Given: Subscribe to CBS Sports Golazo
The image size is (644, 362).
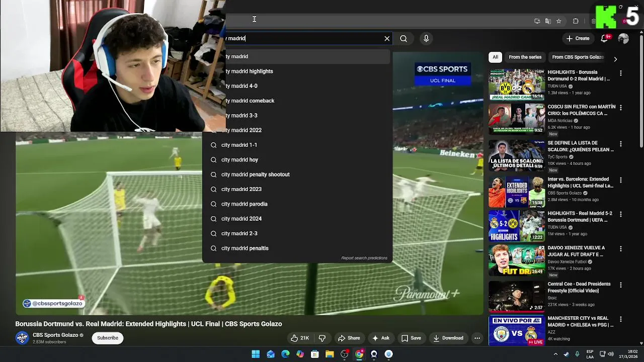Looking at the screenshot, I should (x=108, y=338).
